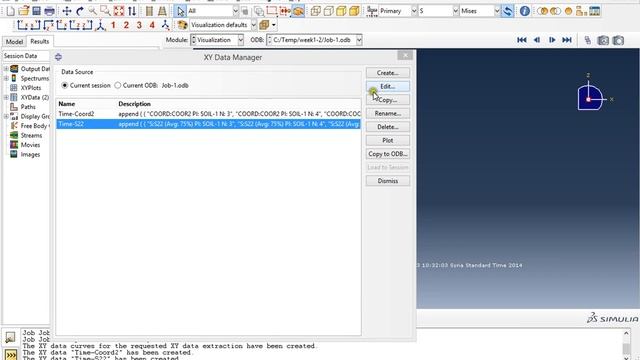Screen dimensions: 640x360
Task: Click the color code palette icon
Action: point(182,25)
